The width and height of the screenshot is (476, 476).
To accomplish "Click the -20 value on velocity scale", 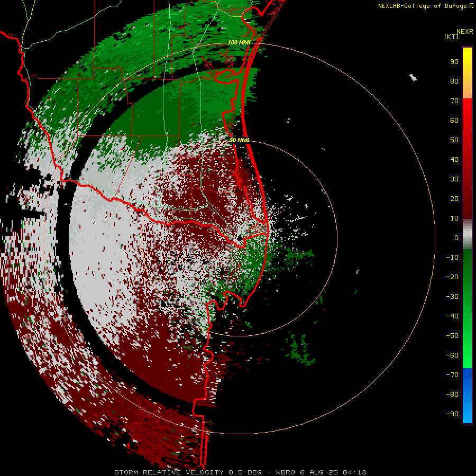I will (x=452, y=277).
